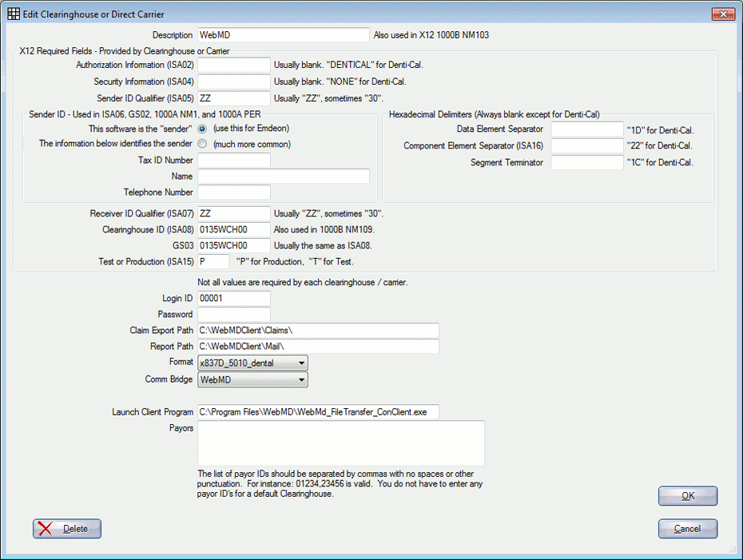
Task: Click into the Description field containing WebMD
Action: 284,35
